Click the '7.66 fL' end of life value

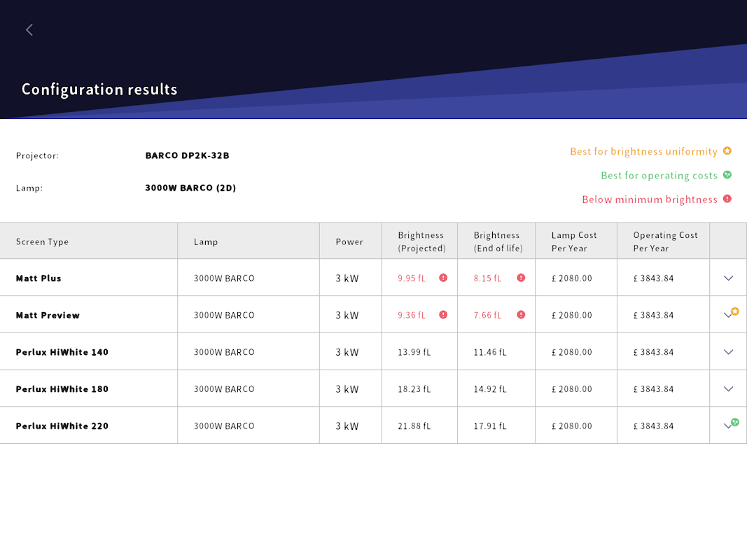point(487,315)
